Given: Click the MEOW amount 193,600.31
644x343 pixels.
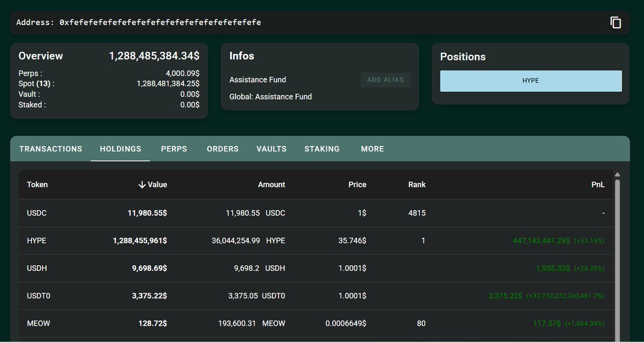Looking at the screenshot, I should tap(237, 324).
